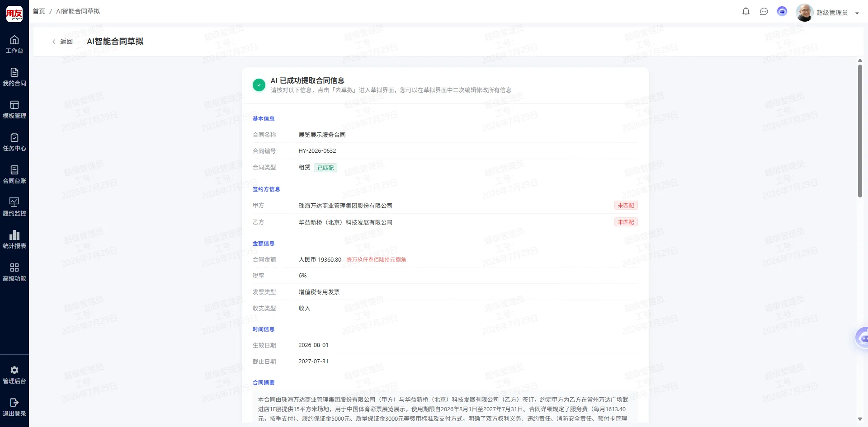This screenshot has width=868, height=427.
Task: Open notifications bell icon
Action: (746, 12)
